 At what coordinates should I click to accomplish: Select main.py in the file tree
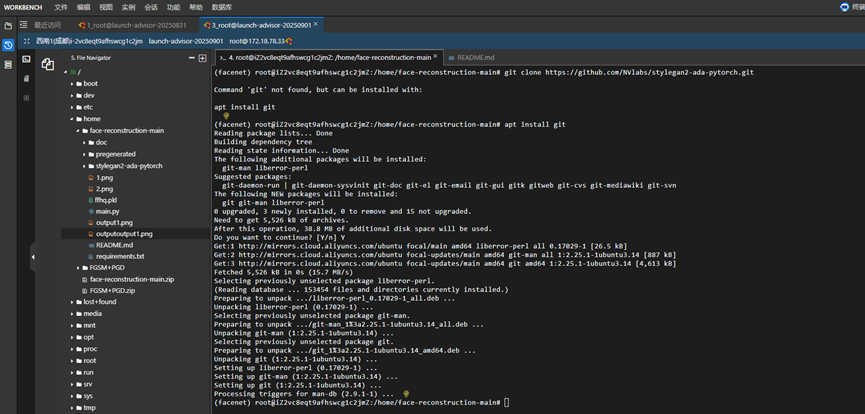(x=107, y=211)
